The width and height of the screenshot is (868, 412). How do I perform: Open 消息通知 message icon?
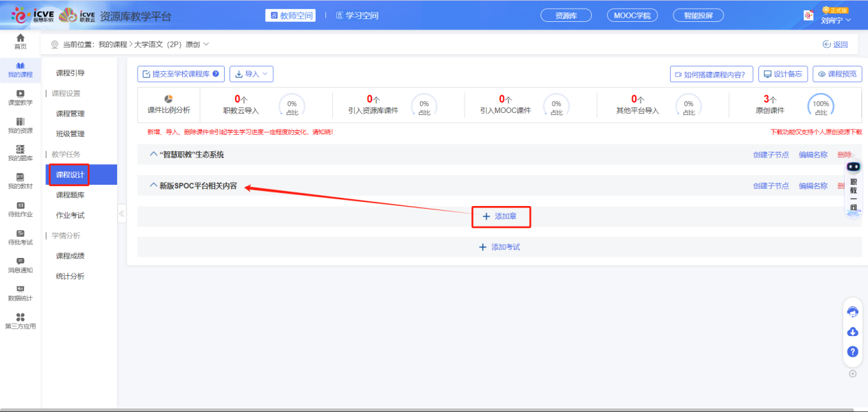(x=20, y=265)
